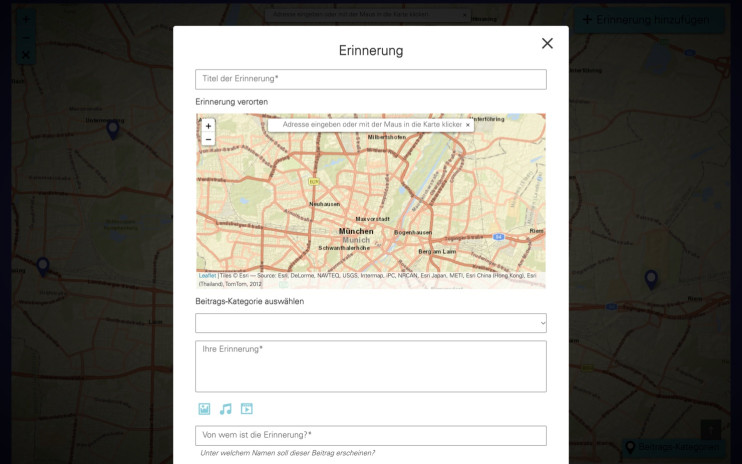
Task: Zoom out on the modal map
Action: (x=208, y=139)
